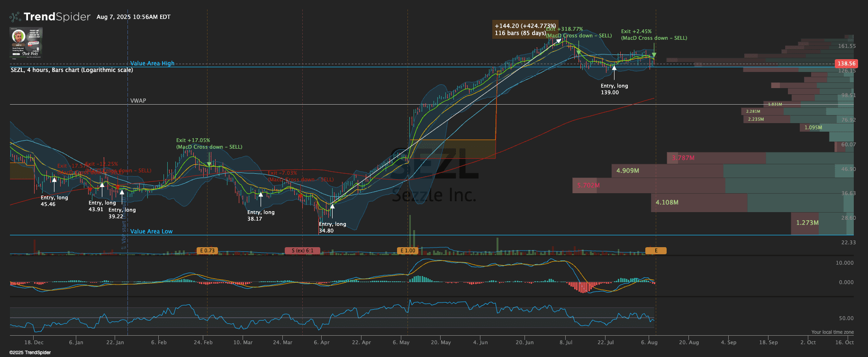This screenshot has width=868, height=357.
Task: Click the 10.000 MACD axis value
Action: [845, 263]
